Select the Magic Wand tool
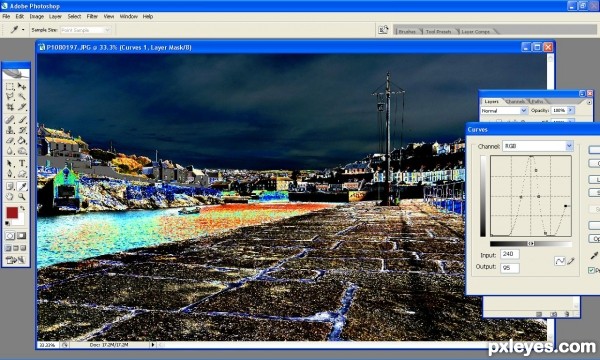 tap(22, 97)
